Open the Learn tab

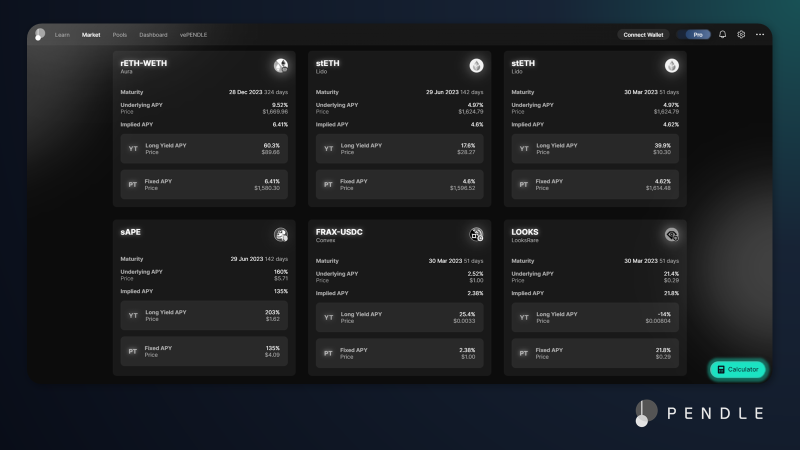62,34
